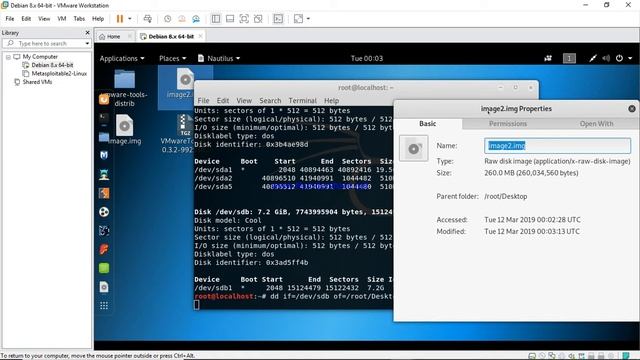Open the terminal Search menu
Screen dimensions: 640x360
tap(270, 100)
